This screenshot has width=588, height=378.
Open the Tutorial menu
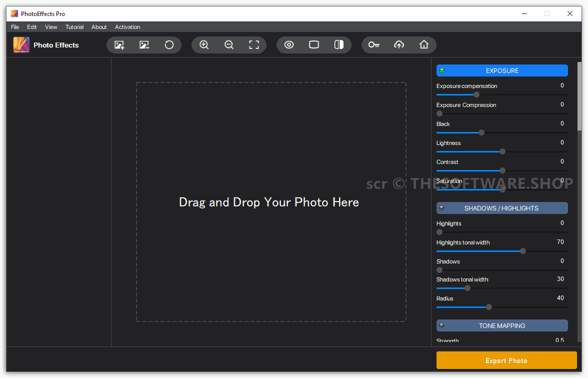click(74, 27)
